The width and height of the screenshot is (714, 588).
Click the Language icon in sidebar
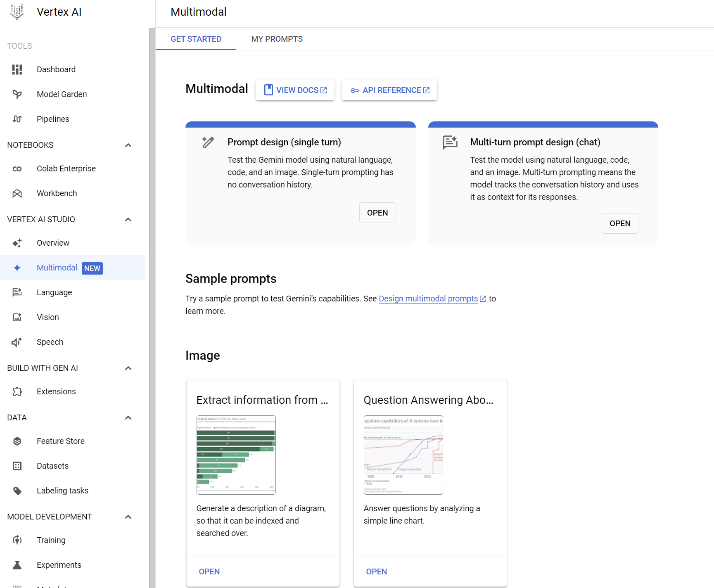17,292
